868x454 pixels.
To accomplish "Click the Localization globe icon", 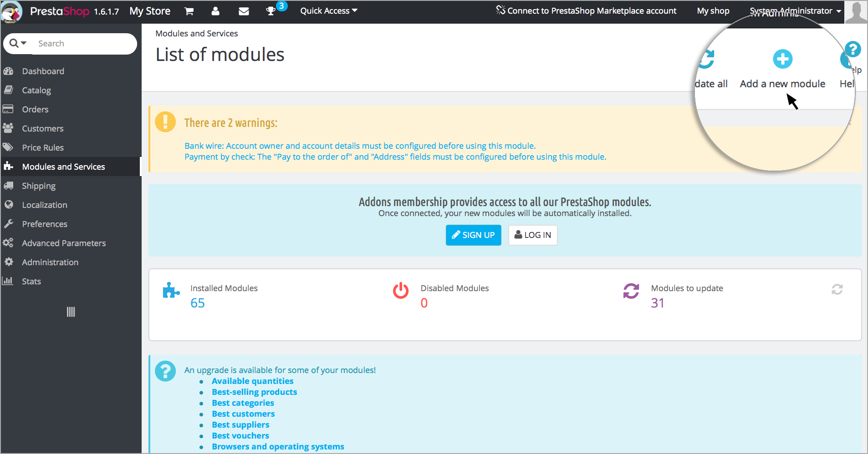I will coord(8,205).
